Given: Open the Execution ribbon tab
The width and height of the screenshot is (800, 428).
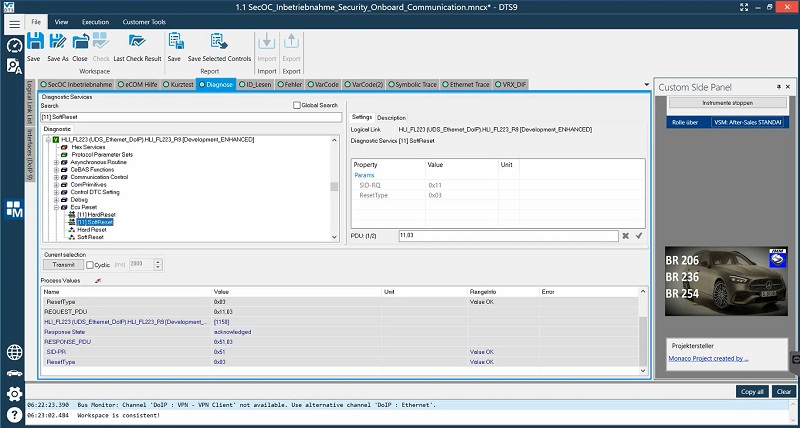Looking at the screenshot, I should (x=96, y=21).
